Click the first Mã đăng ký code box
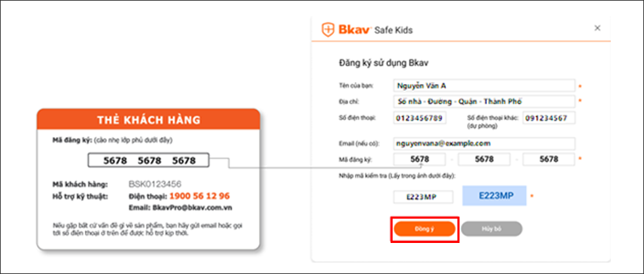 pyautogui.click(x=420, y=159)
